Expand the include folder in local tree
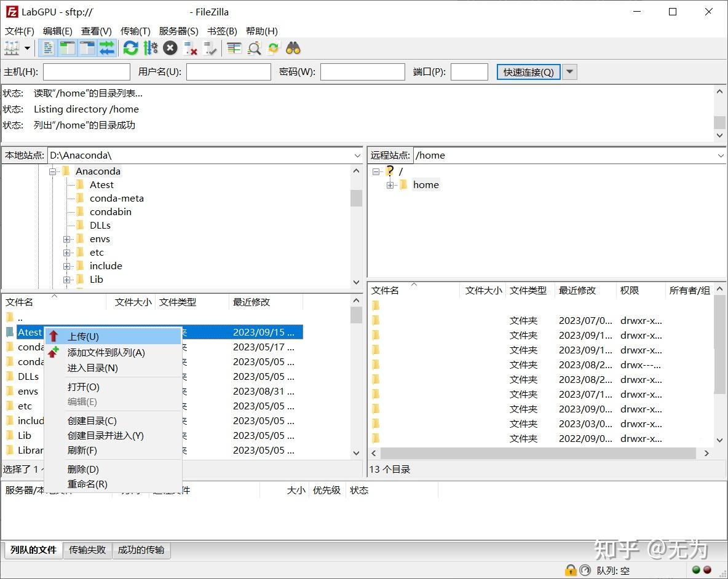 click(x=67, y=266)
